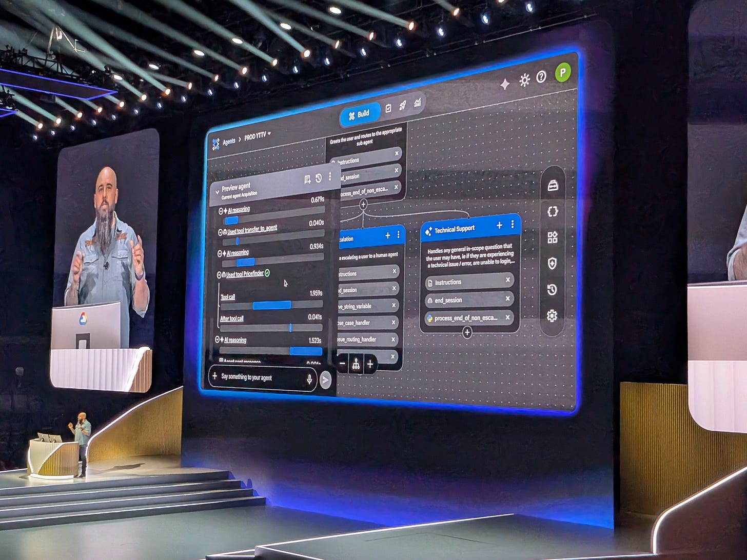This screenshot has height=560, width=747.
Task: Remove the routing_handler chip from the escalation node
Action: (x=394, y=339)
